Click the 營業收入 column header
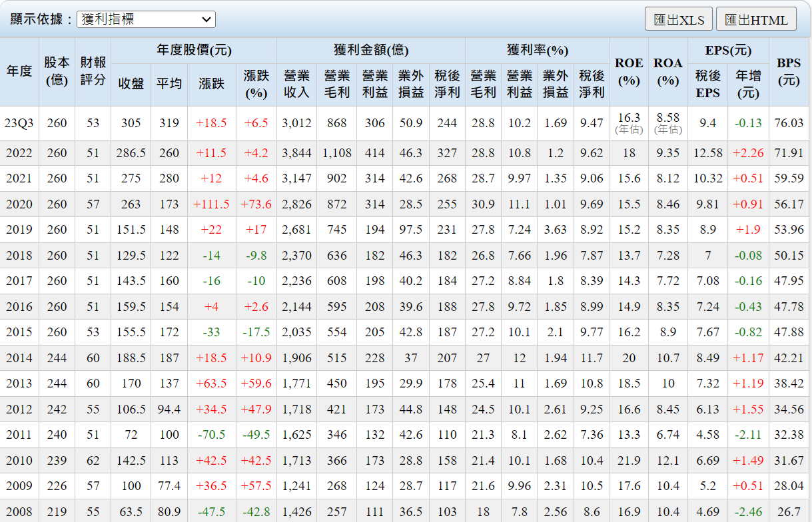The width and height of the screenshot is (812, 522). [296, 84]
